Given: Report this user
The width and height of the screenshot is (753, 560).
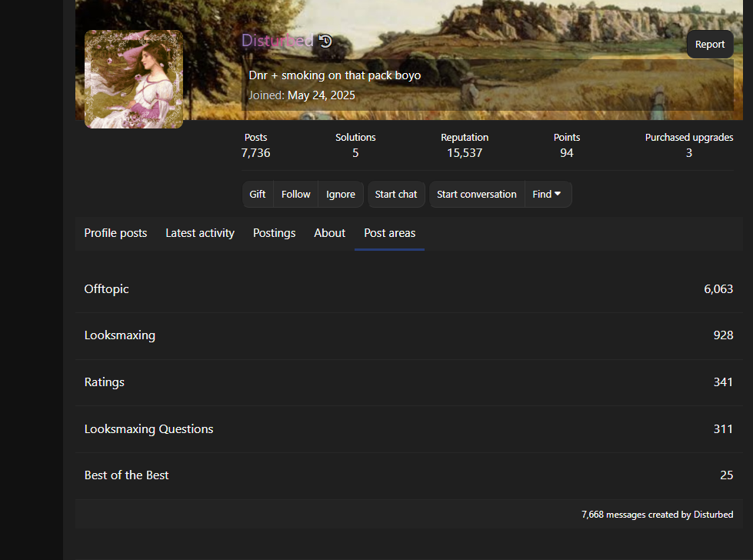Looking at the screenshot, I should pyautogui.click(x=710, y=44).
